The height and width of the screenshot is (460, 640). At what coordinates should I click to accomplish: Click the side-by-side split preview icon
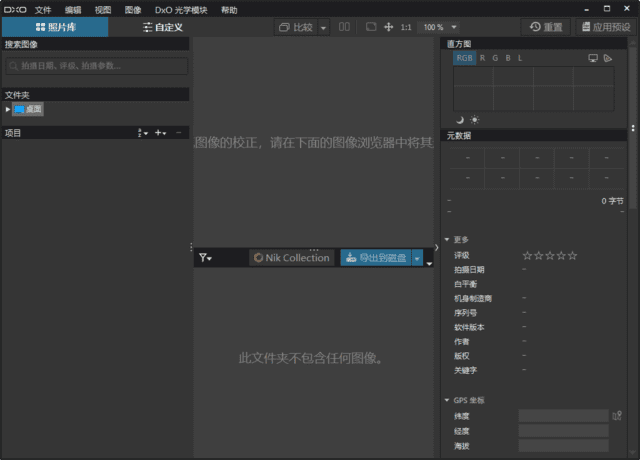[x=345, y=27]
